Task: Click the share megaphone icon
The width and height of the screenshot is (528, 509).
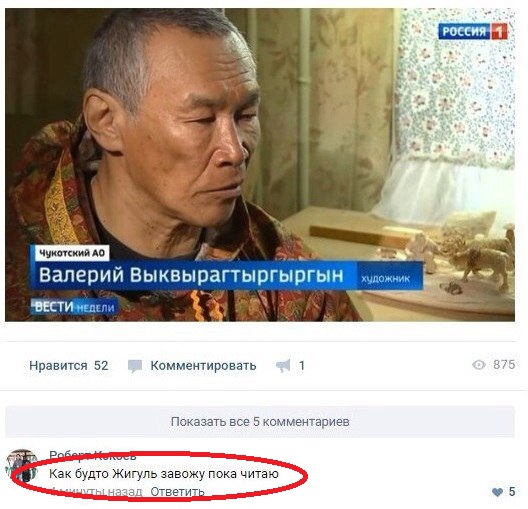Action: coord(283,366)
